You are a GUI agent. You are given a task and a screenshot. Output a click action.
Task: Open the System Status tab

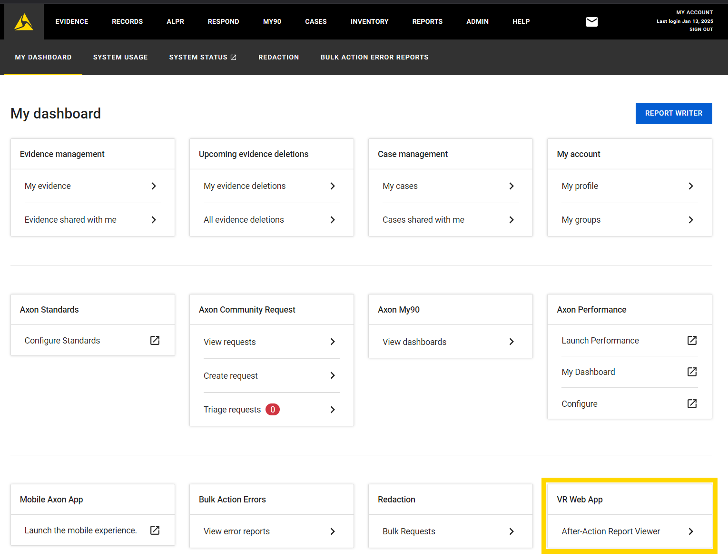pos(203,58)
